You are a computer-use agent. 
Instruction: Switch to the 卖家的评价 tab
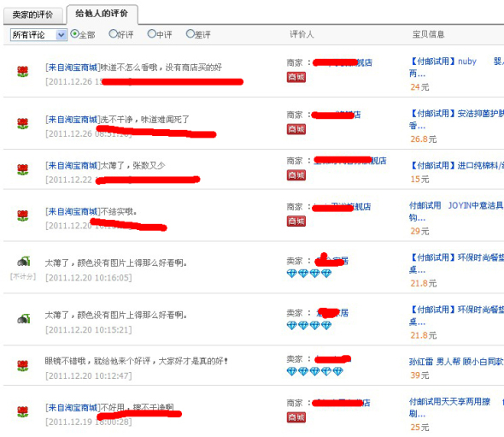click(x=32, y=15)
